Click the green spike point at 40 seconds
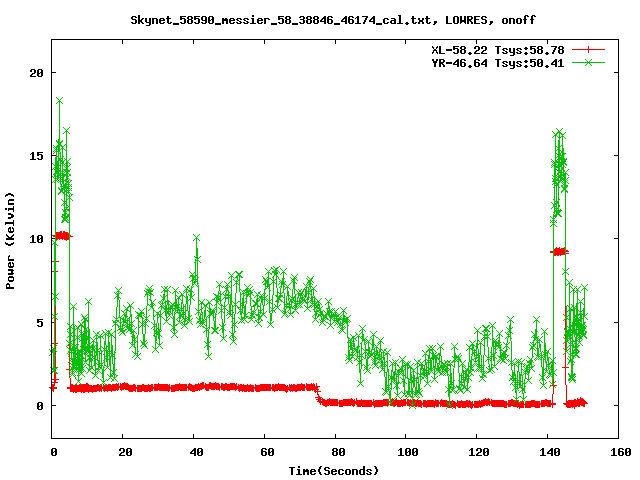This screenshot has height=480, width=640. tap(196, 238)
